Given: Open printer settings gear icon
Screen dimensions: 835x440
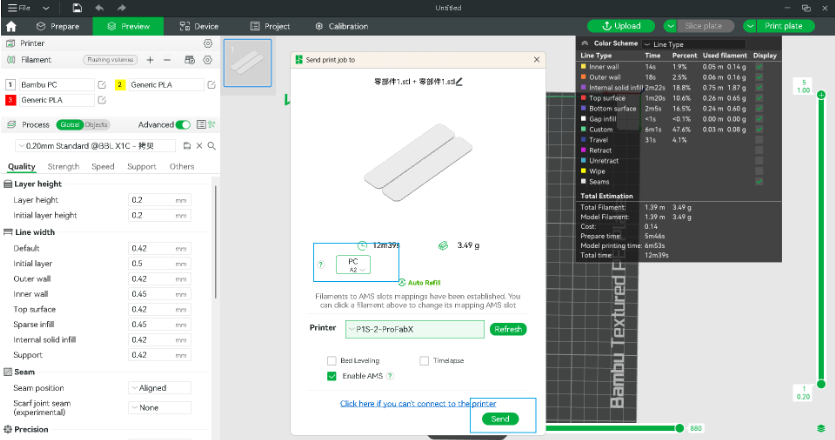Looking at the screenshot, I should tap(208, 43).
